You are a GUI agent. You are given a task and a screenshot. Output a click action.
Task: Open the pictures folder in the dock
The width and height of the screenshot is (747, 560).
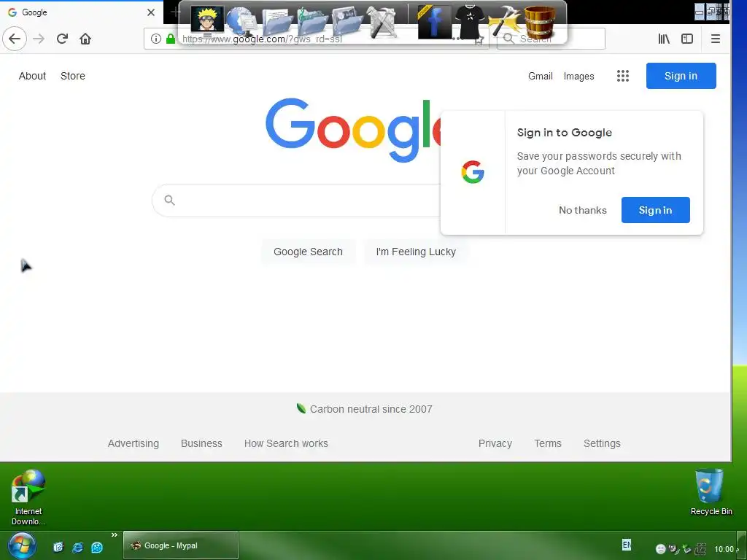[347, 22]
